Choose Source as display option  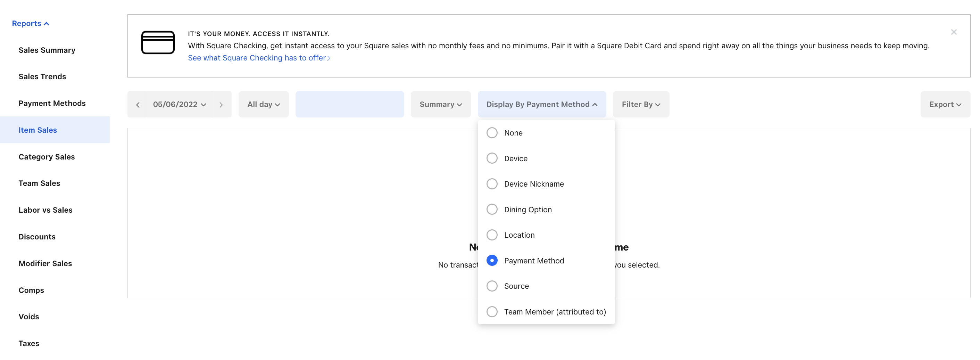click(x=492, y=286)
